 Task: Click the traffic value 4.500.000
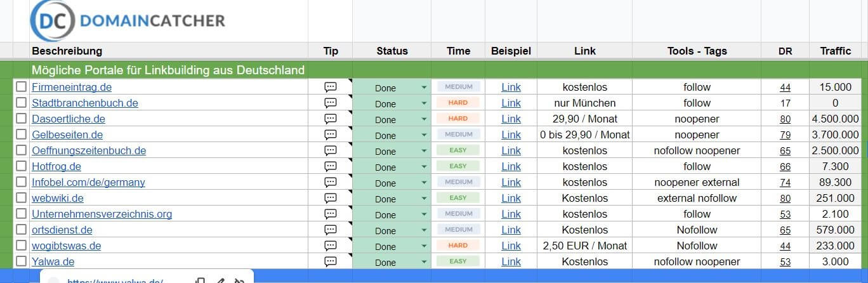click(835, 119)
